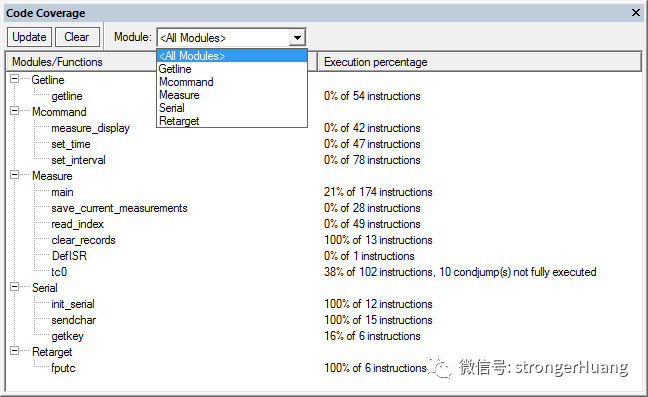Select the main function entry
The width and height of the screenshot is (648, 397).
tap(62, 192)
